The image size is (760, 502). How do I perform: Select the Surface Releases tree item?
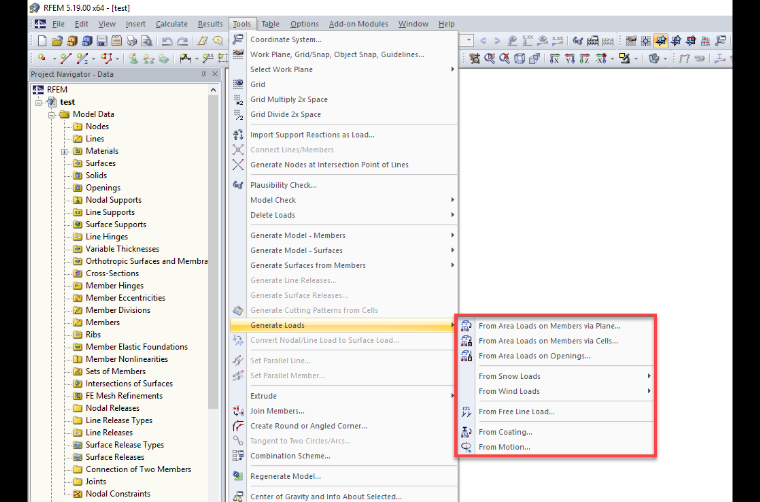point(109,457)
